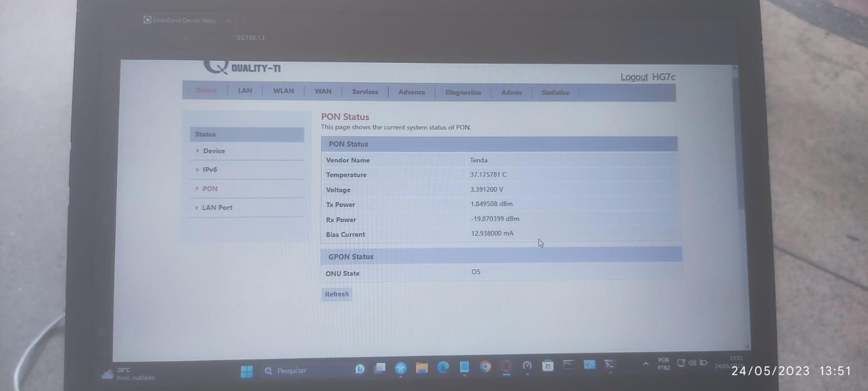This screenshot has height=391, width=868.
Task: Open Google Chrome from the taskbar
Action: [x=485, y=367]
